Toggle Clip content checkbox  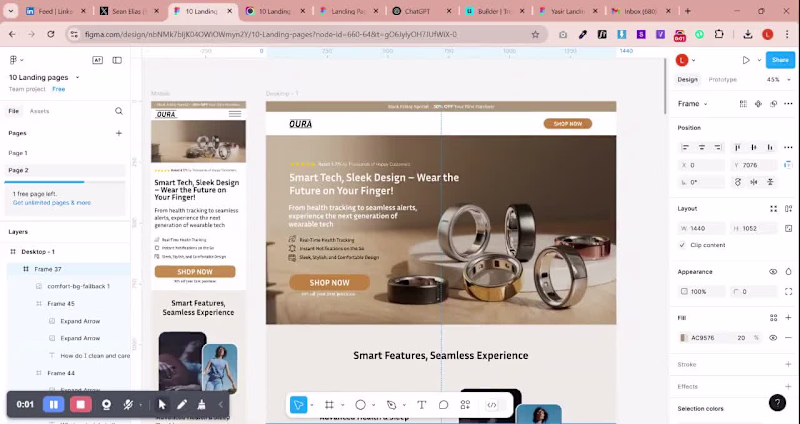tap(682, 245)
